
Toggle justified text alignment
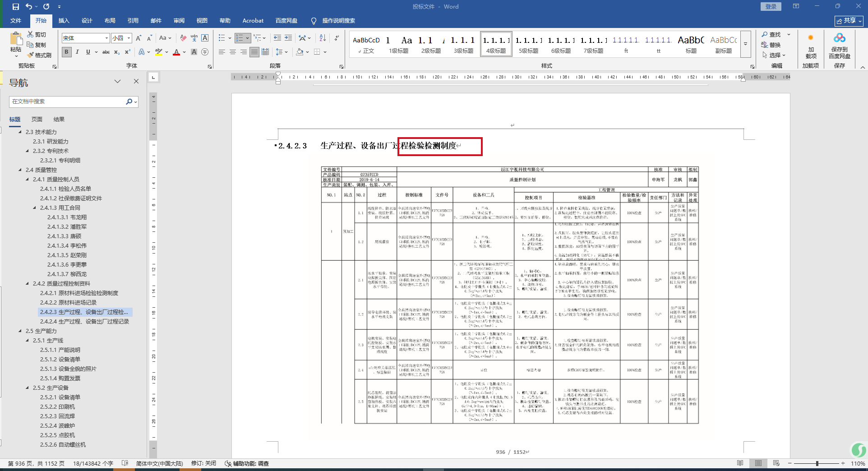point(254,52)
